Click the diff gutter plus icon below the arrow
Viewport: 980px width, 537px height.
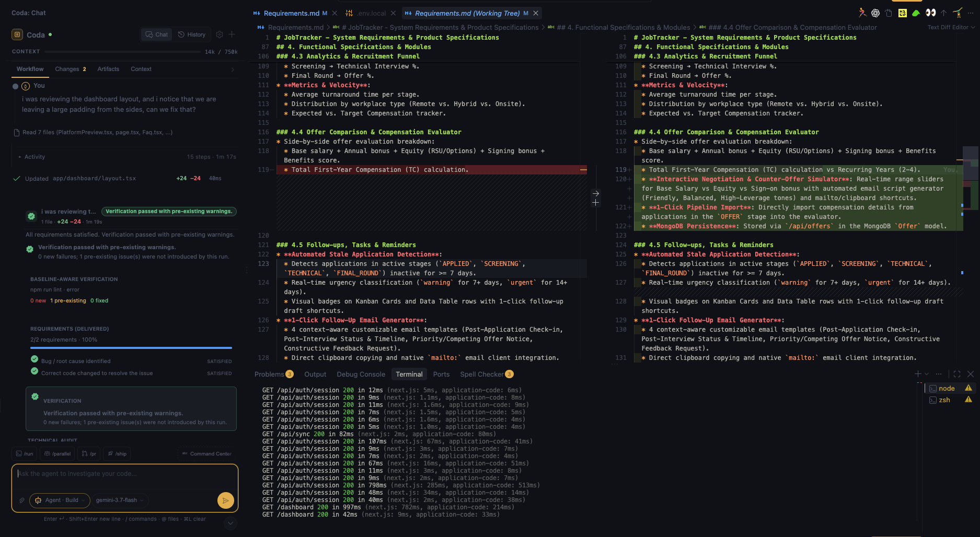click(x=596, y=203)
